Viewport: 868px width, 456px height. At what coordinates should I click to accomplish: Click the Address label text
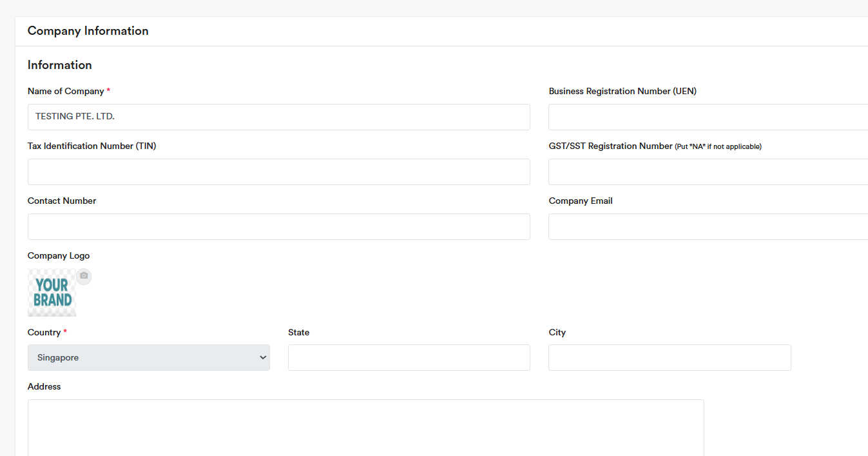(x=44, y=386)
